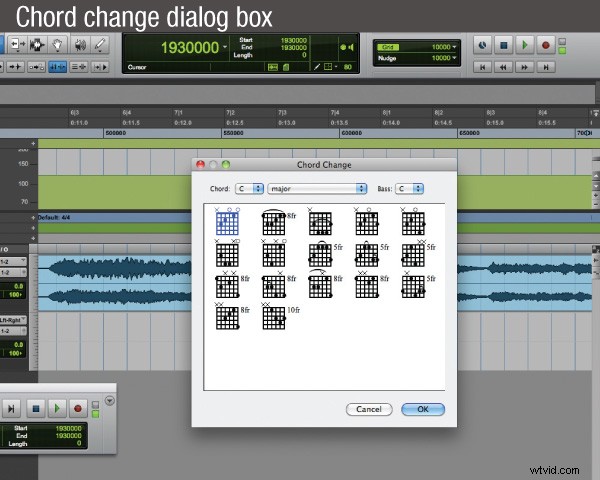Stop playback in floating transport window
The width and height of the screenshot is (600, 480).
36,409
